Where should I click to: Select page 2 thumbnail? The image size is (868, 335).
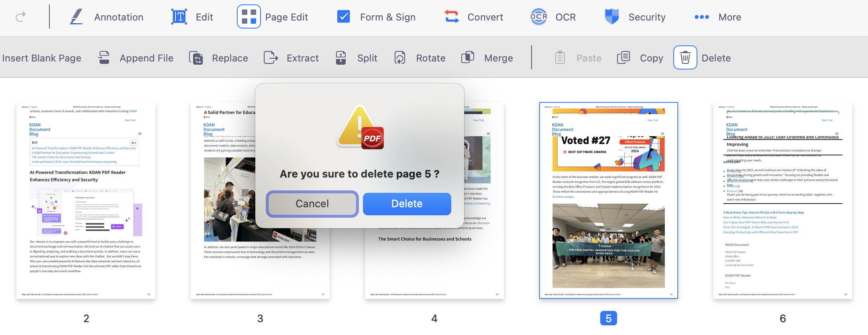pos(86,200)
